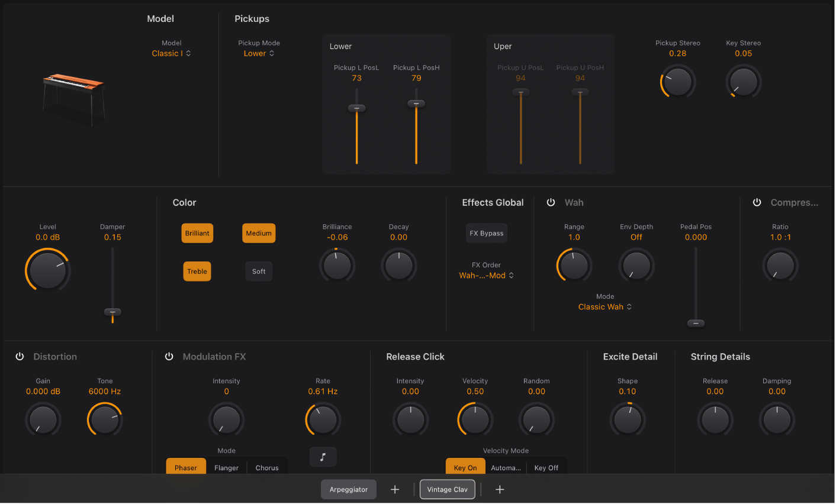Enable the Soft color switch
This screenshot has width=836, height=504.
coord(259,272)
